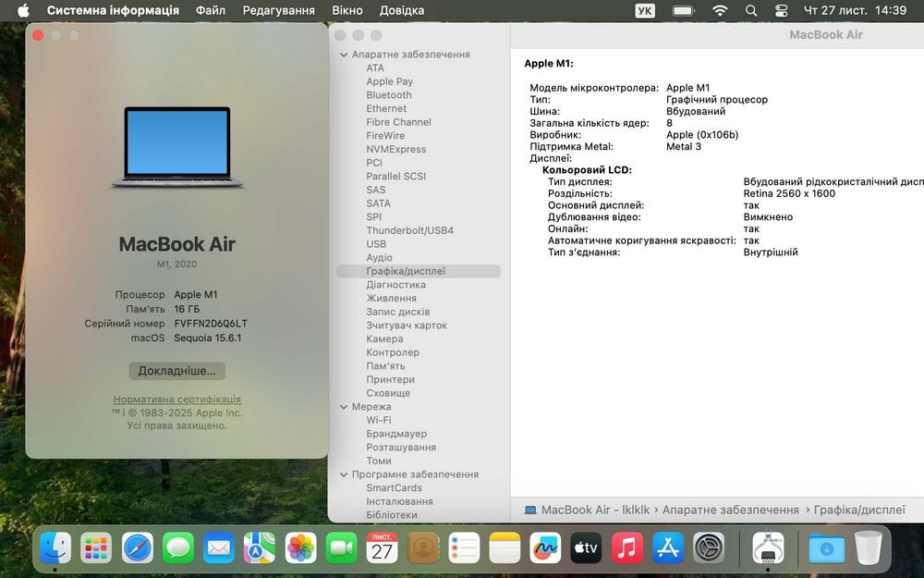The height and width of the screenshot is (578, 924).
Task: Open the Довідка menu
Action: [x=402, y=10]
